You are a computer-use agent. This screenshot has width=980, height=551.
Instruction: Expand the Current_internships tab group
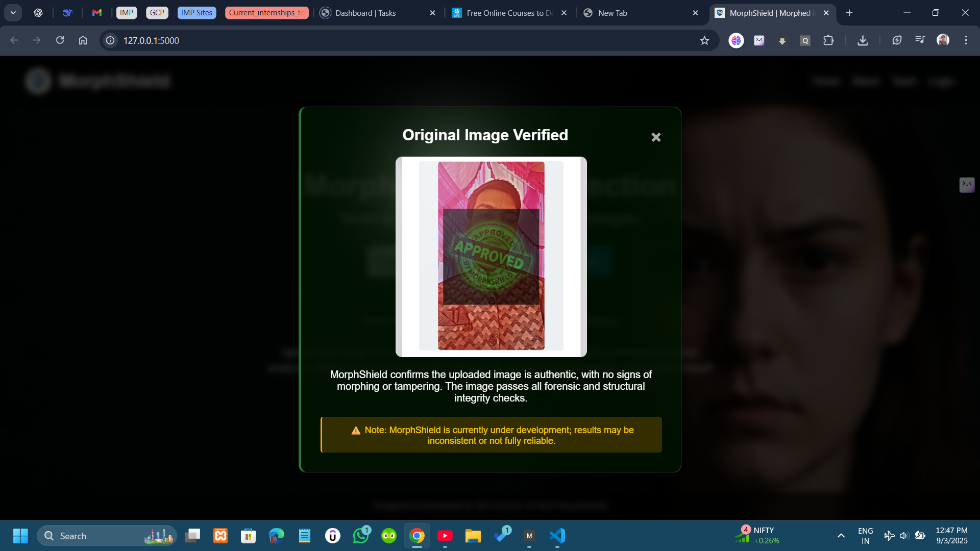tap(266, 13)
